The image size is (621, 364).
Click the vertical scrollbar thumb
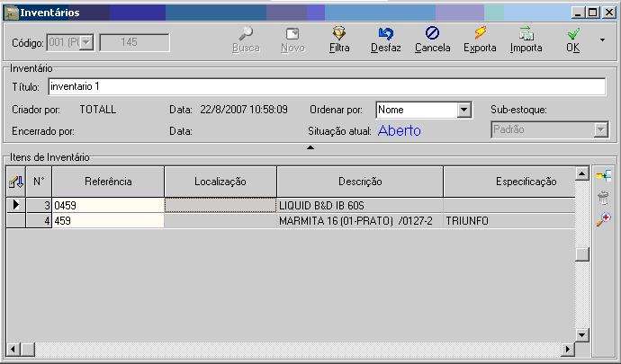point(581,254)
